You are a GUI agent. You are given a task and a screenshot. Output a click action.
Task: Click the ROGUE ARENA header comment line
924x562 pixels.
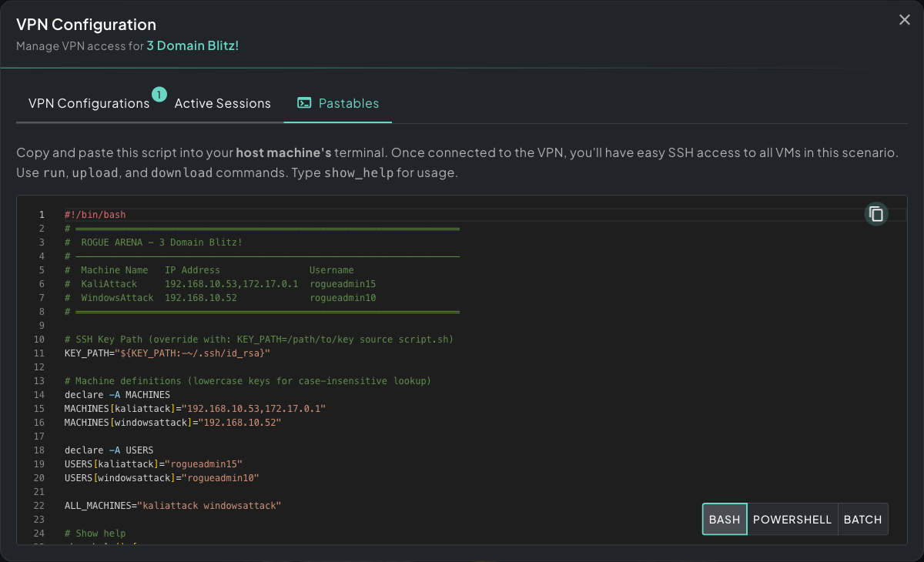point(154,243)
